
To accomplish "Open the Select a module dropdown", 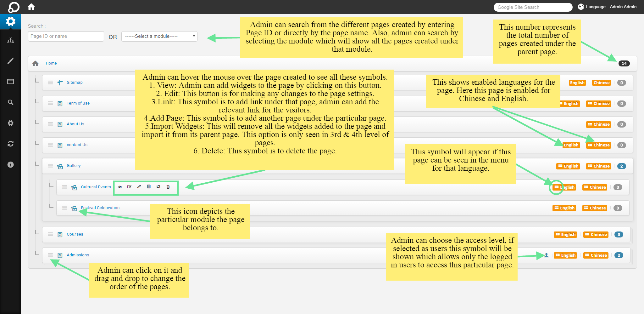I will [x=159, y=36].
